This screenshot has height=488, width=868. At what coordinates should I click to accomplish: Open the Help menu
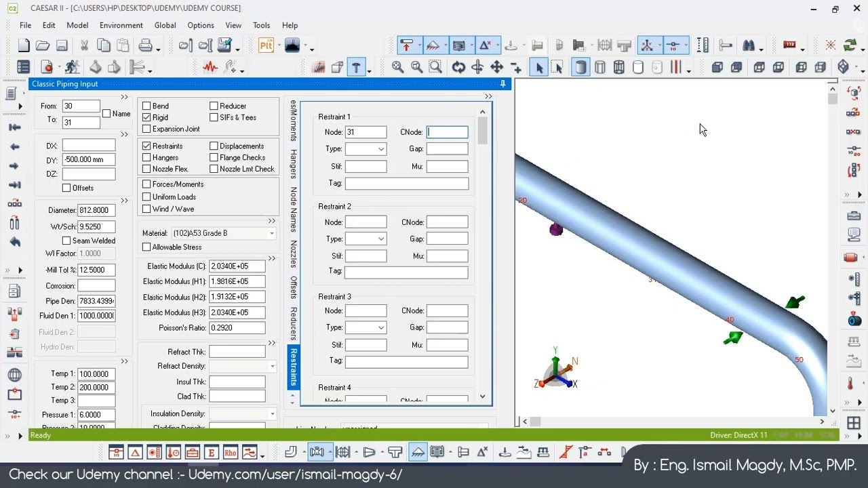pos(290,25)
